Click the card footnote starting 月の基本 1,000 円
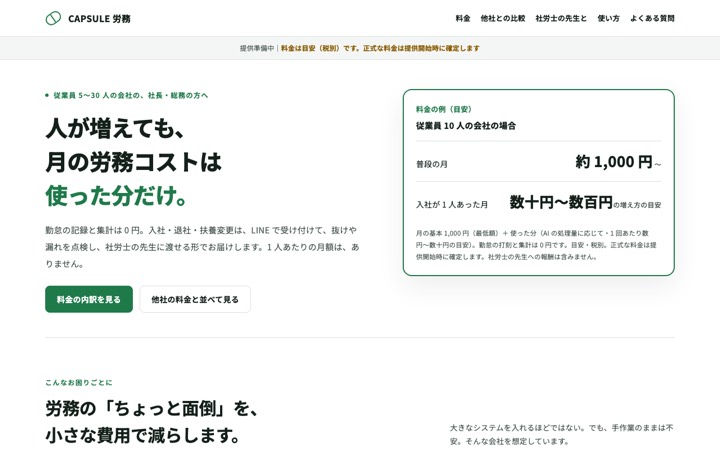 536,245
